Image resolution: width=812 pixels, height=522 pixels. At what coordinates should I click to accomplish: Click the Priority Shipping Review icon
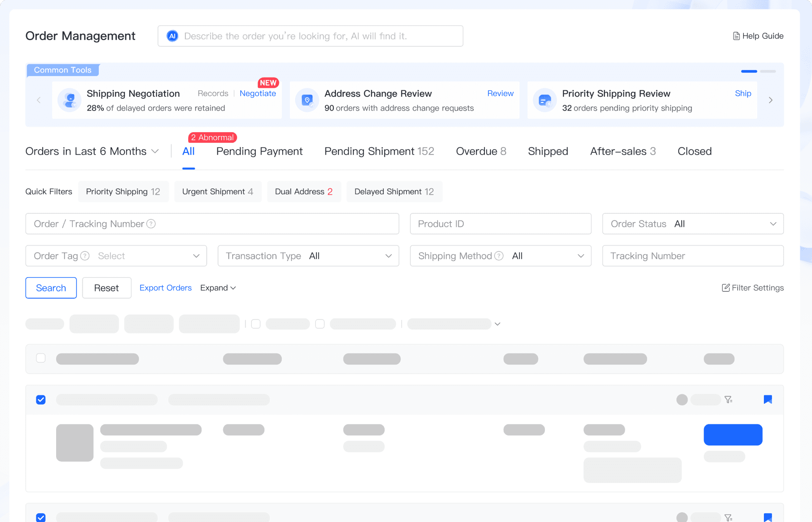coord(545,100)
